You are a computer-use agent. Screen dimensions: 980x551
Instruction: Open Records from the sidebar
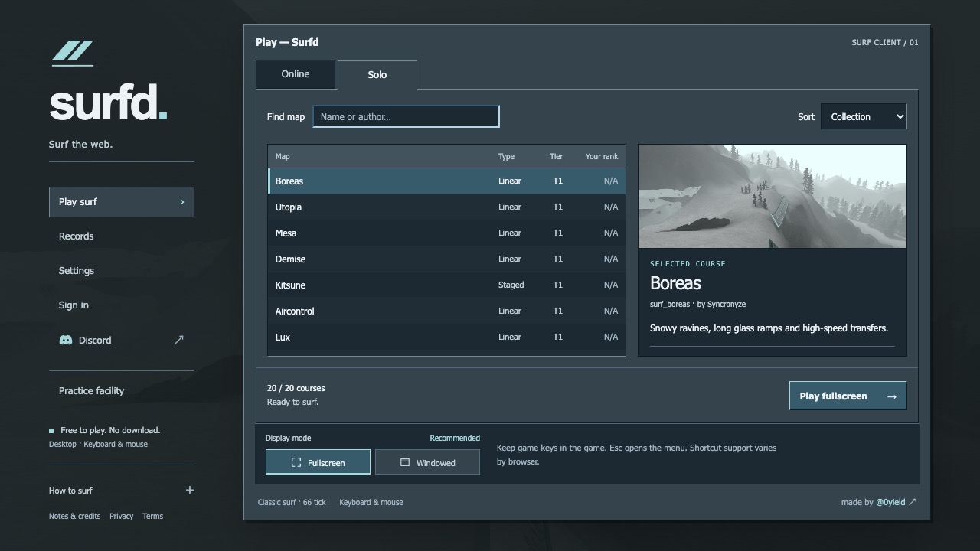[x=122, y=236]
